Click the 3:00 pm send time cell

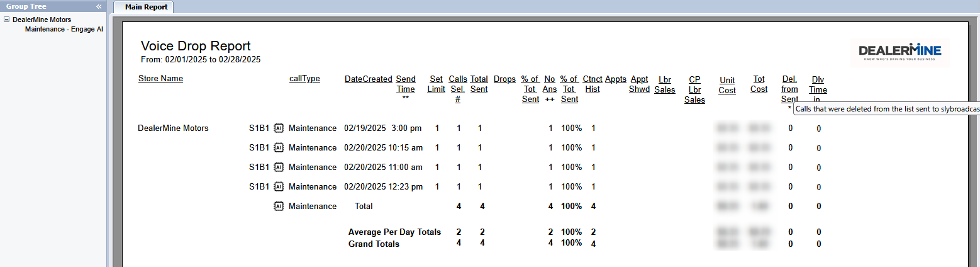point(406,128)
